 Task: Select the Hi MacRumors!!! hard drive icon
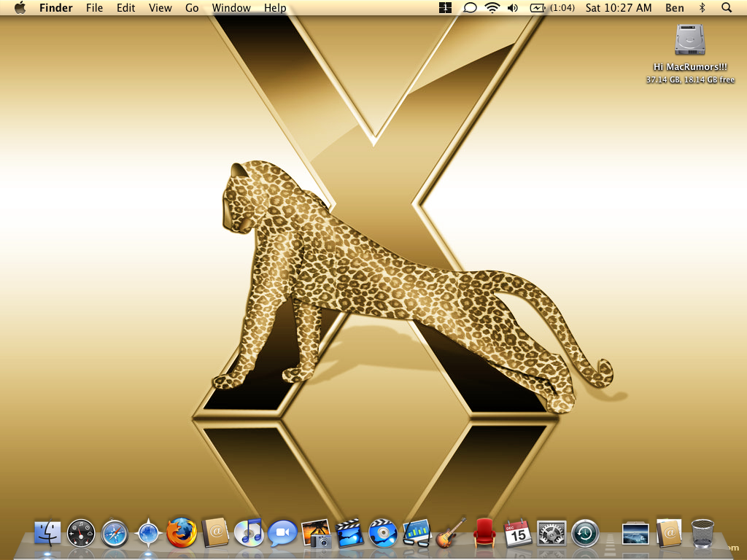690,39
